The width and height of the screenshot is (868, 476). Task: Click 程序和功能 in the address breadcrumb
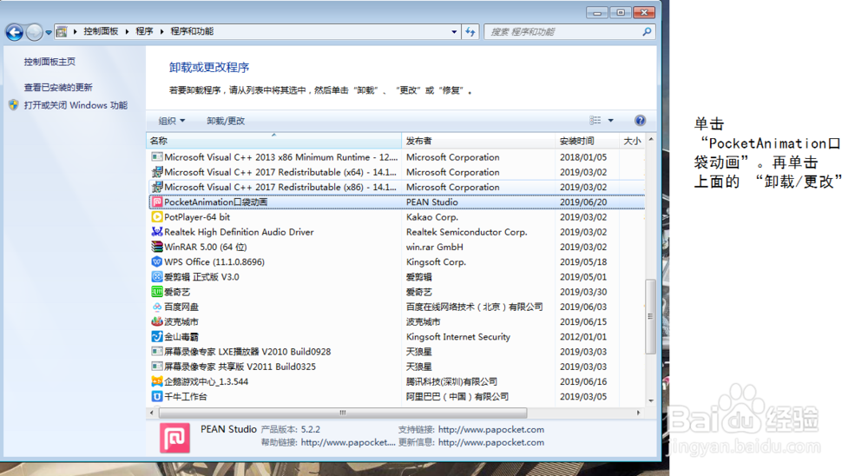tap(192, 31)
